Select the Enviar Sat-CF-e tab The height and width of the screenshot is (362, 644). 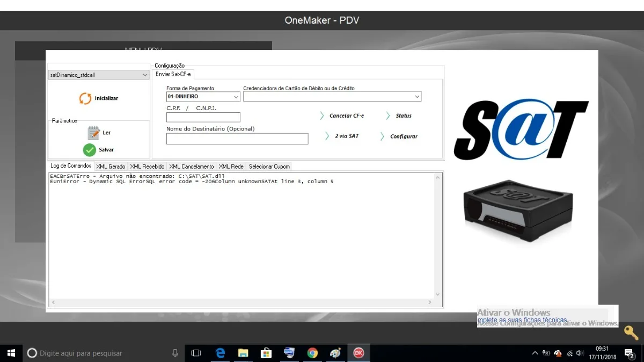(x=173, y=74)
